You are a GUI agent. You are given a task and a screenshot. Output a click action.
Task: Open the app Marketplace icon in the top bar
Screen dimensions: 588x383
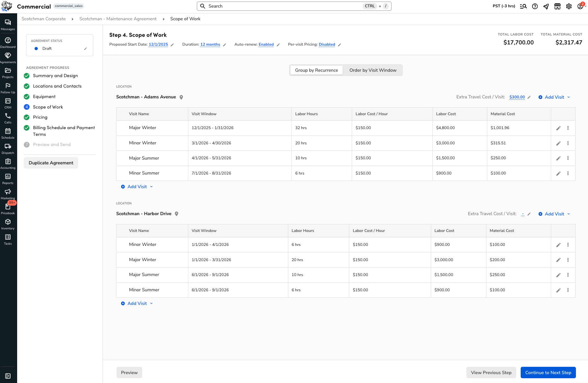click(558, 6)
